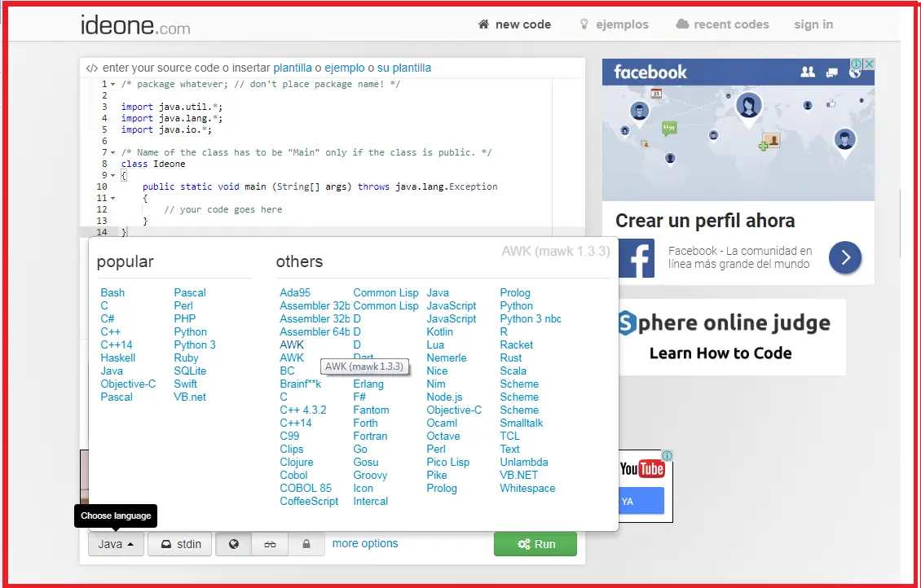Screen dimensions: 921x588
Task: Select COBOL 85 language
Action: [306, 489]
